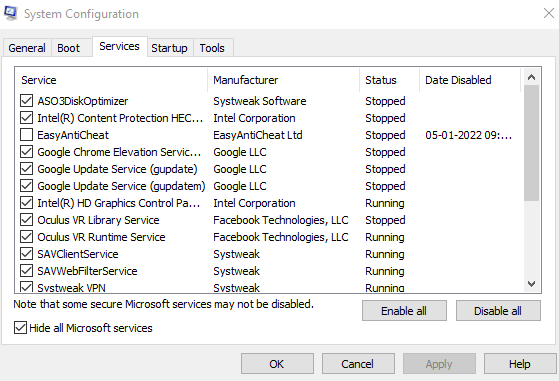This screenshot has height=381, width=559.
Task: Open the Tools tab
Action: click(212, 48)
